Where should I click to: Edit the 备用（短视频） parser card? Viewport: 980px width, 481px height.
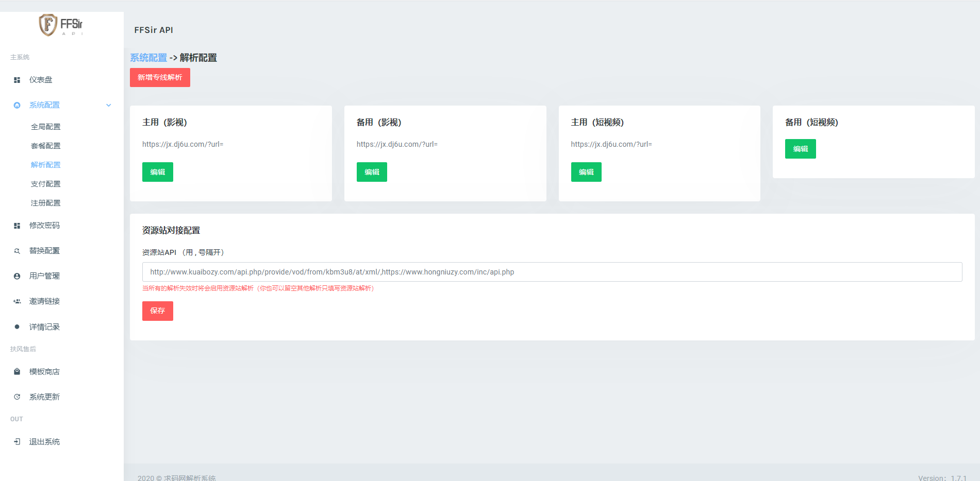point(800,149)
